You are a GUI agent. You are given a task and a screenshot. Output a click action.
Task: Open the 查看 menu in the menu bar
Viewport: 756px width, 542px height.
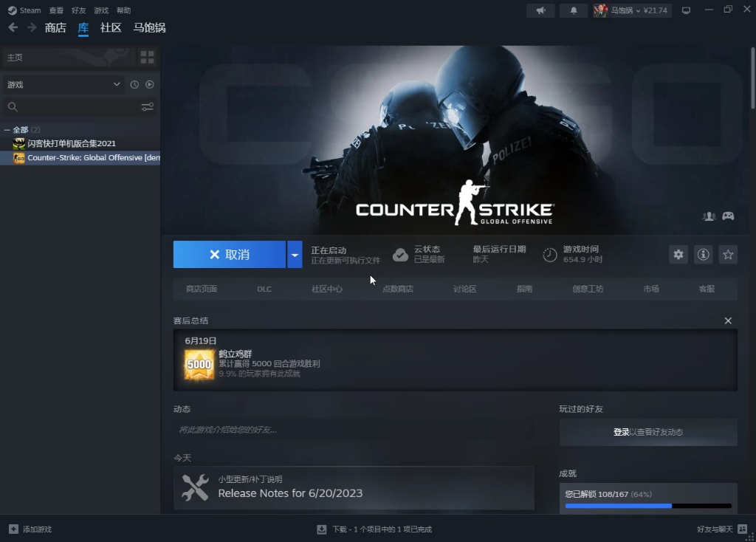(x=56, y=10)
